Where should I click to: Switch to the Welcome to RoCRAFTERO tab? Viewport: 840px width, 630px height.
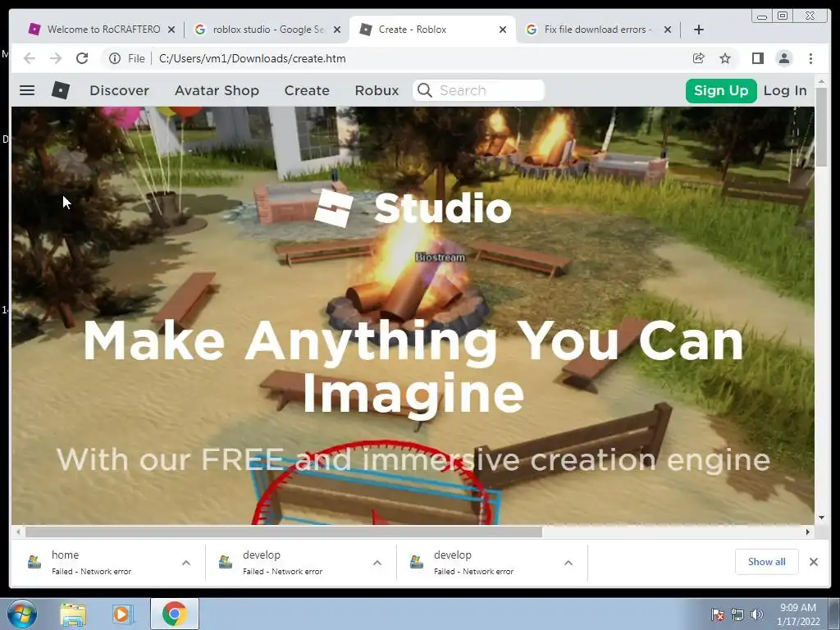(x=102, y=30)
